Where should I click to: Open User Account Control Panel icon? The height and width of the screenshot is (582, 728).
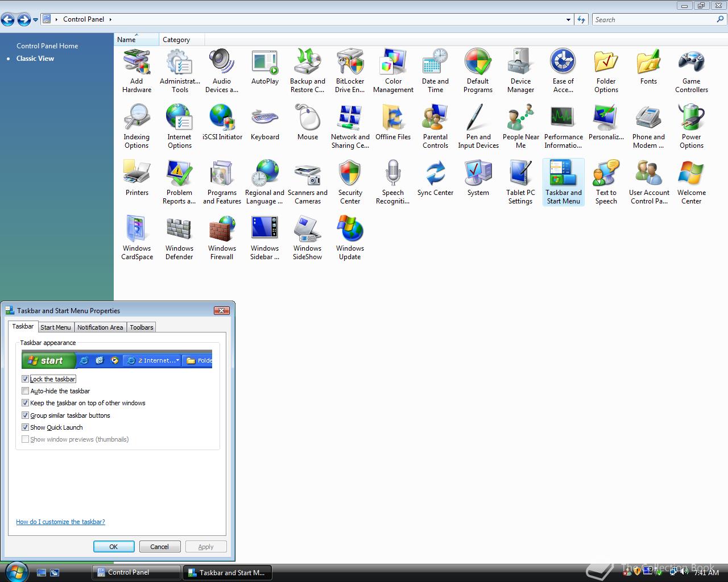[648, 182]
